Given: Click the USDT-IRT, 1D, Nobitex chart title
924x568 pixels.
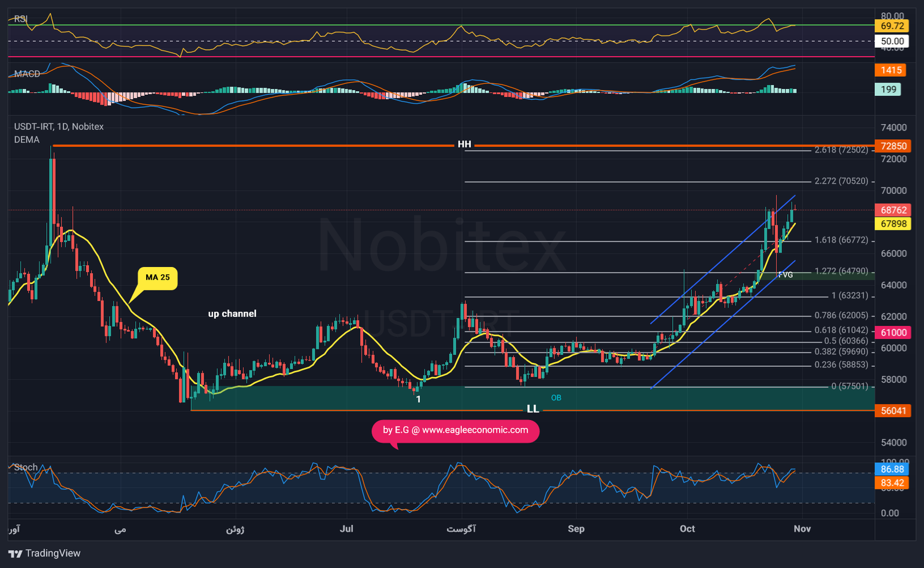Looking at the screenshot, I should click(x=59, y=127).
